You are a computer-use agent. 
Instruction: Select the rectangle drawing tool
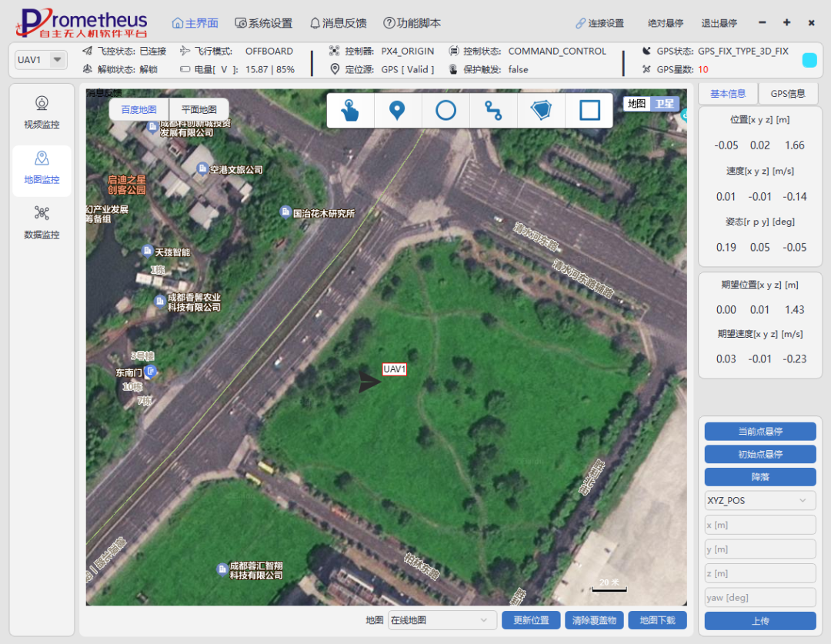click(x=589, y=111)
